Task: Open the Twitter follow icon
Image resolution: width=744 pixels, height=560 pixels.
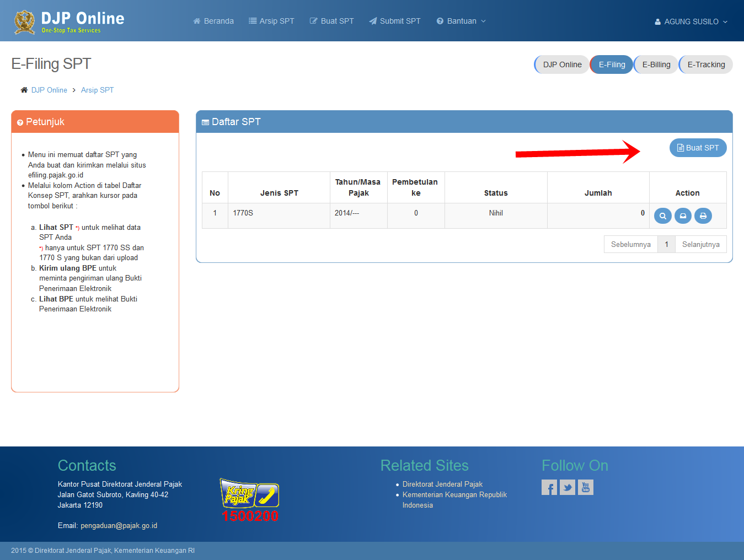Action: (x=568, y=487)
